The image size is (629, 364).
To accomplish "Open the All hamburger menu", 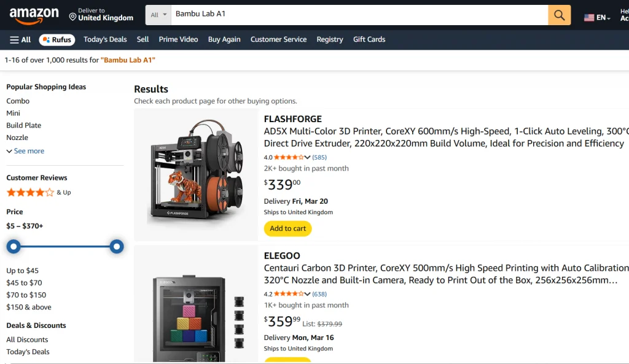I will 19,39.
